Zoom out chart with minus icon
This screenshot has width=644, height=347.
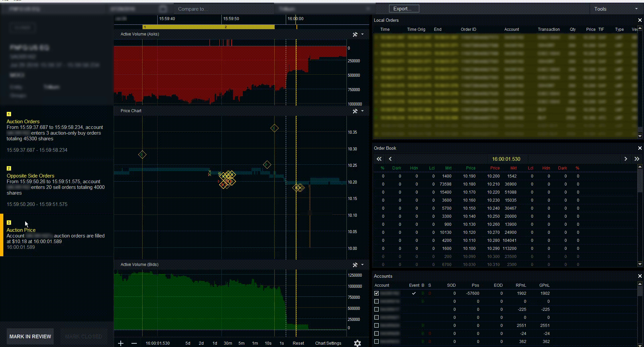(134, 343)
